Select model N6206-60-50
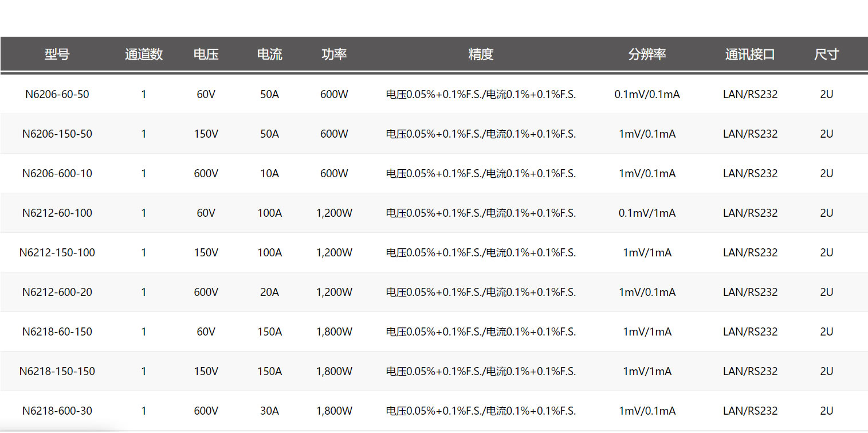 pos(57,94)
